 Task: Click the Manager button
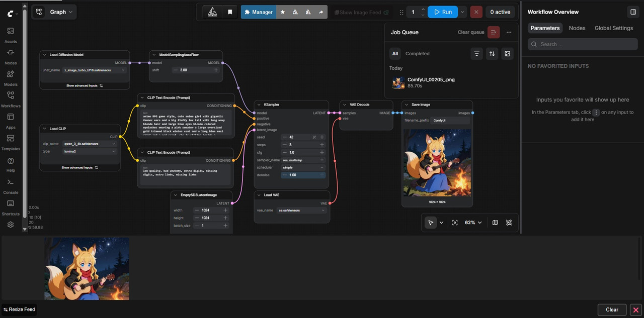(258, 12)
